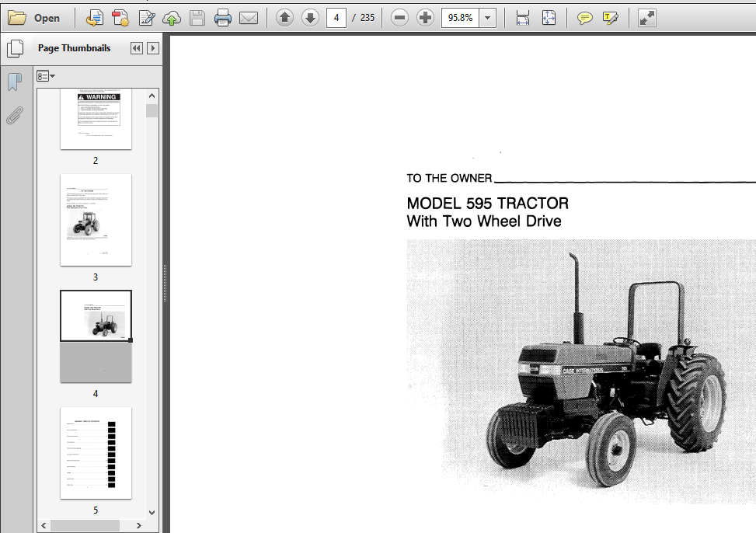Click the email envelope icon
This screenshot has width=756, height=533.
coord(249,19)
